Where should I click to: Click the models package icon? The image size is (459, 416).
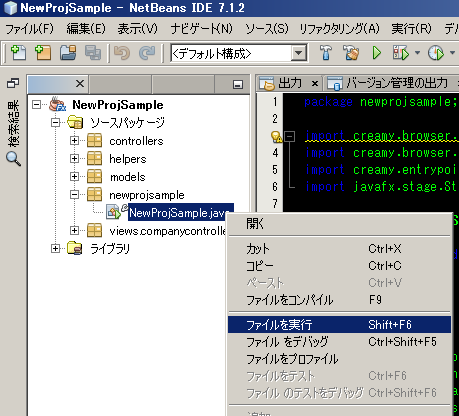coord(95,176)
